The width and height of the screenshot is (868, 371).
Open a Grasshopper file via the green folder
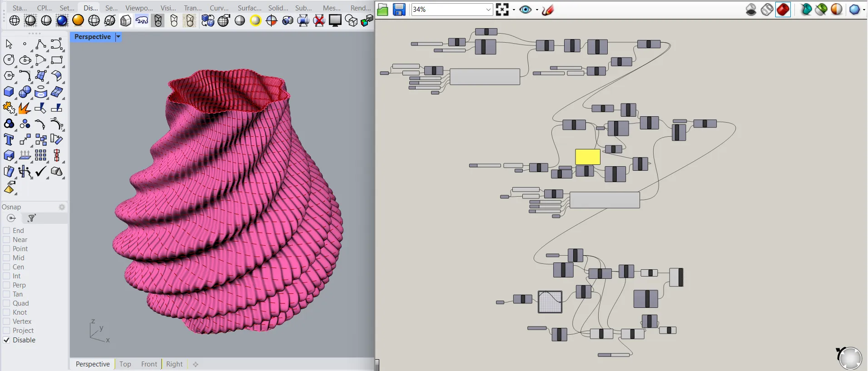click(x=382, y=10)
